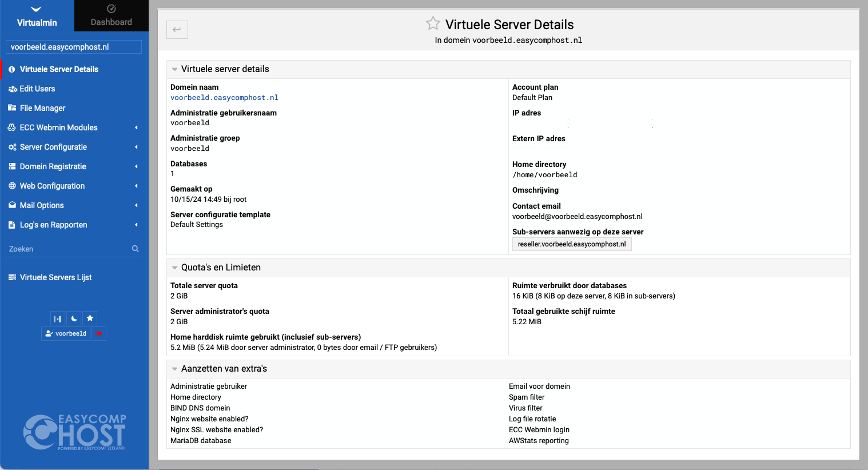Collapse the Virtuele server details section
Image resolution: width=868 pixels, height=470 pixels.
pos(174,69)
